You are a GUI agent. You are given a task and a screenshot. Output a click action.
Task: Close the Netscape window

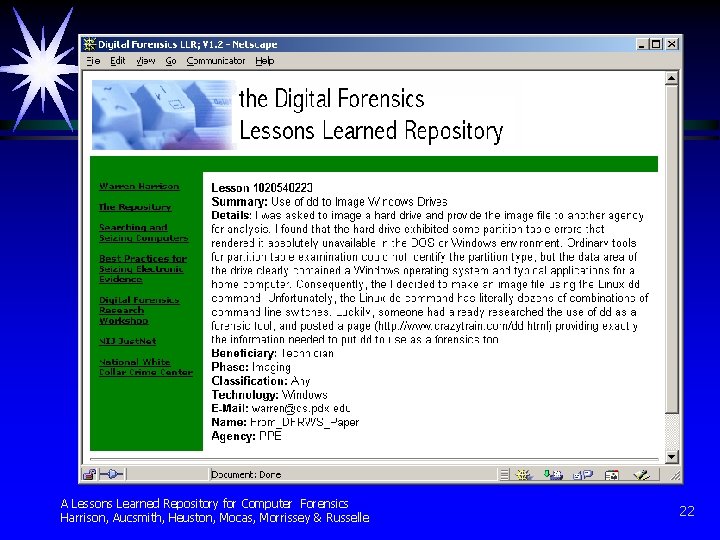coord(672,44)
